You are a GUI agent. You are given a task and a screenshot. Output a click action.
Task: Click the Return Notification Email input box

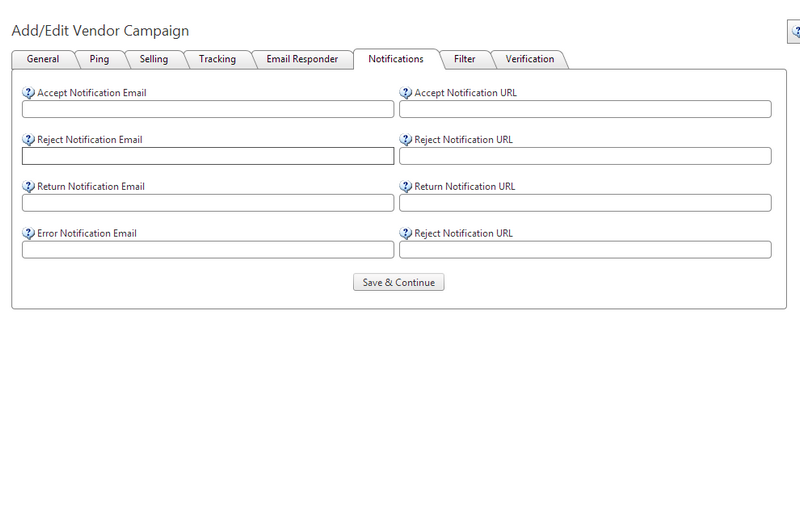[x=208, y=203]
